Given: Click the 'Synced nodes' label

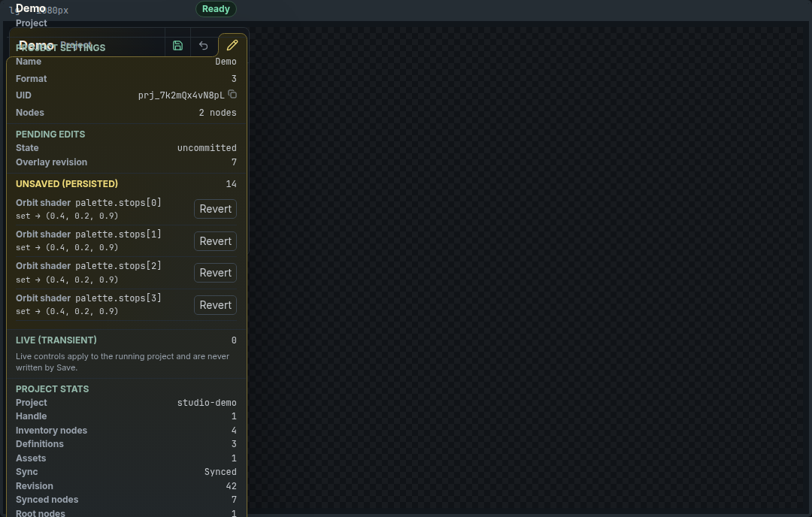Looking at the screenshot, I should (47, 500).
